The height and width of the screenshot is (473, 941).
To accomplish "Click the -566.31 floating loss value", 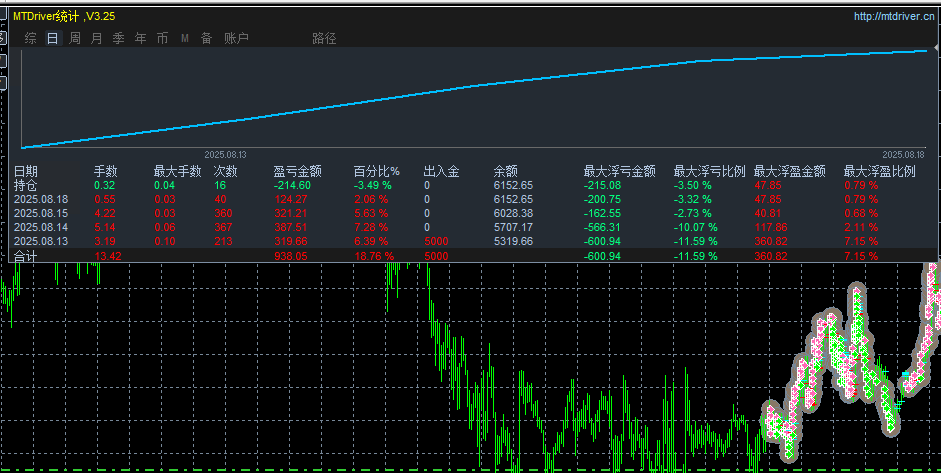I will point(603,227).
